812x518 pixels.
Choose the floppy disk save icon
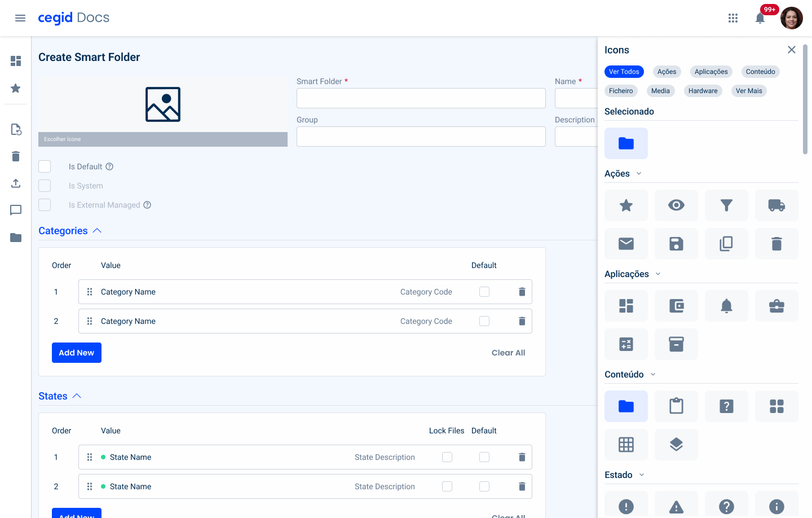[676, 244]
